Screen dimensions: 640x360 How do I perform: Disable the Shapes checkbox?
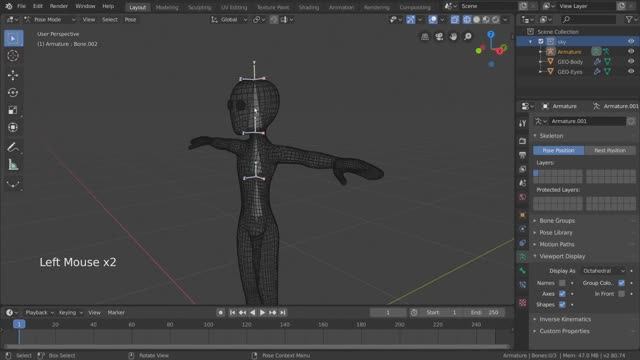coord(562,304)
